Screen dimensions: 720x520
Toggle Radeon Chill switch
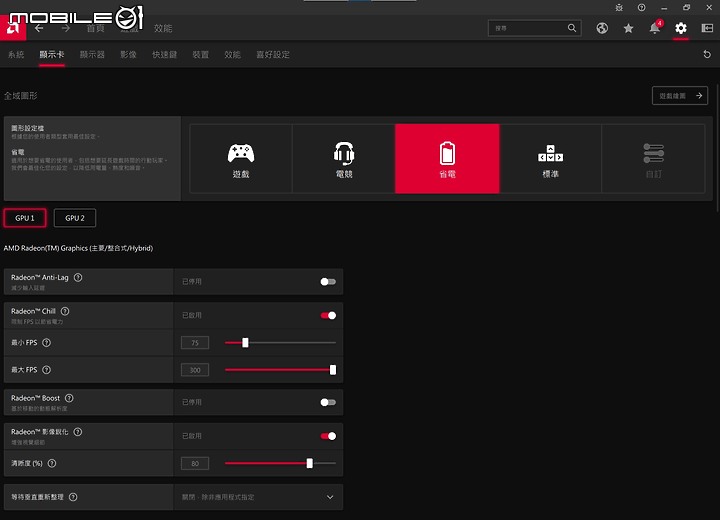click(328, 315)
